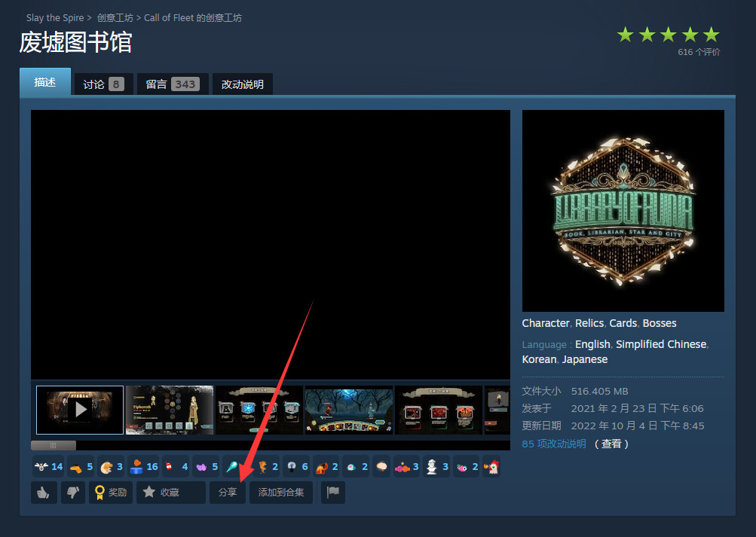The width and height of the screenshot is (756, 537).
Task: Click the orange figure award with count 2
Action: (x=268, y=466)
